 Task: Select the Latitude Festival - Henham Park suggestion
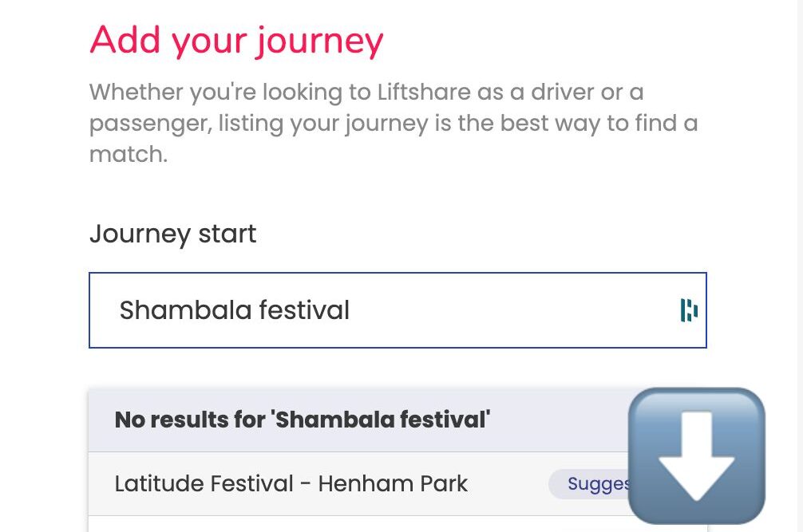pos(291,483)
